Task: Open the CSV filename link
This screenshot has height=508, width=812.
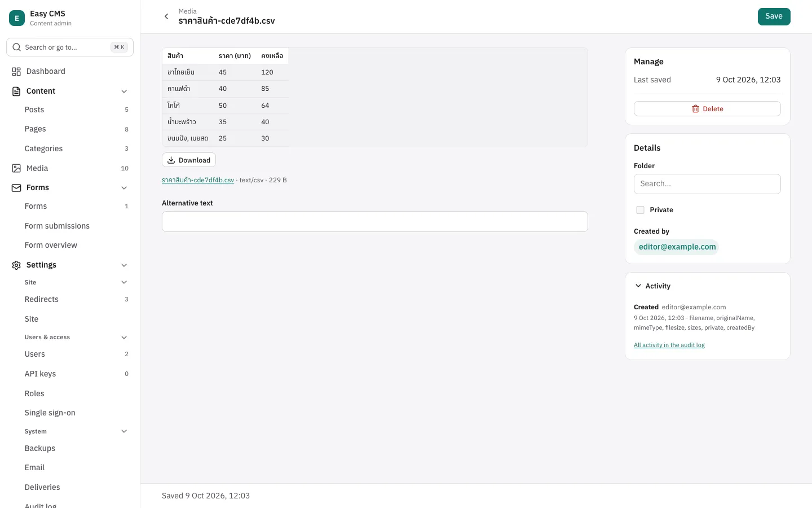Action: pyautogui.click(x=198, y=180)
